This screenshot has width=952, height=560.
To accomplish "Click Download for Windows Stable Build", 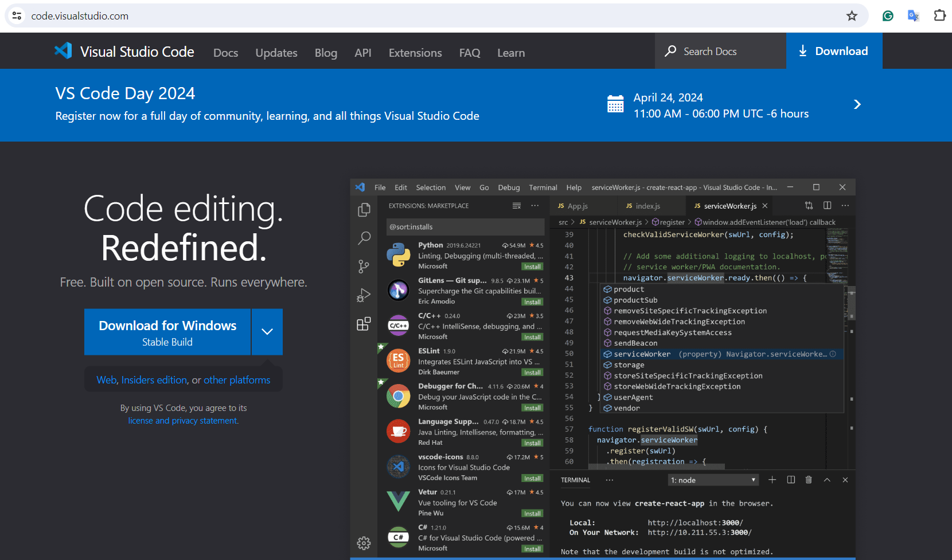I will point(167,332).
